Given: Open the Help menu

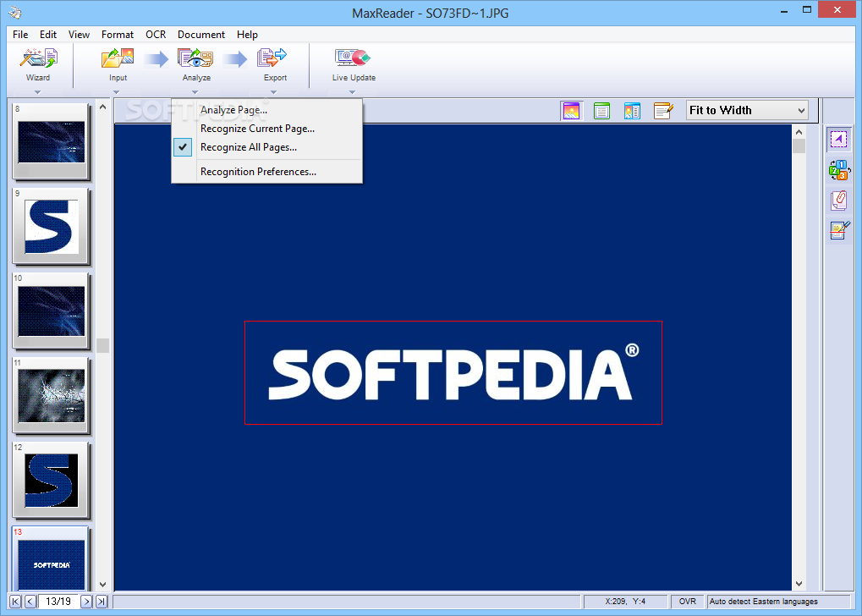Looking at the screenshot, I should 247,35.
